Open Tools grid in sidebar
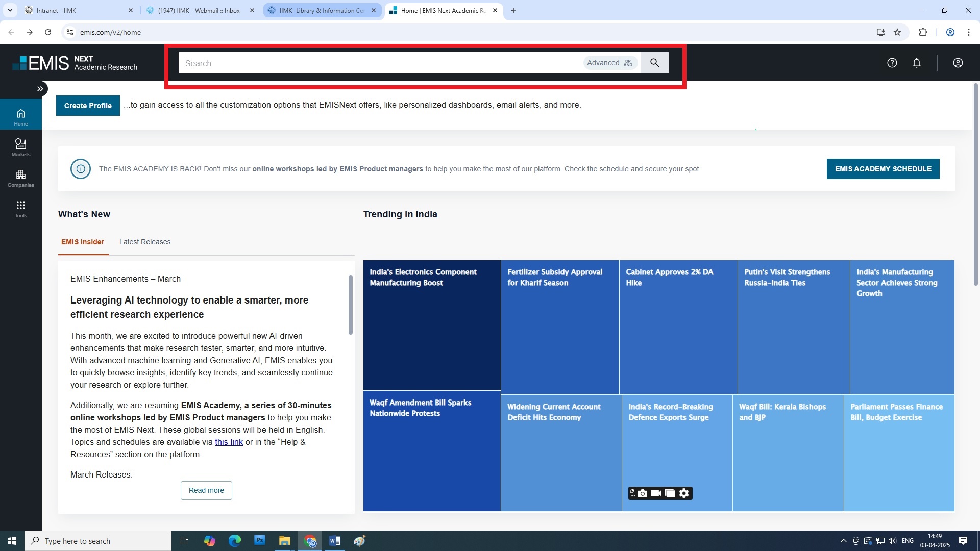Screen dimensions: 980x551 (x=20, y=208)
